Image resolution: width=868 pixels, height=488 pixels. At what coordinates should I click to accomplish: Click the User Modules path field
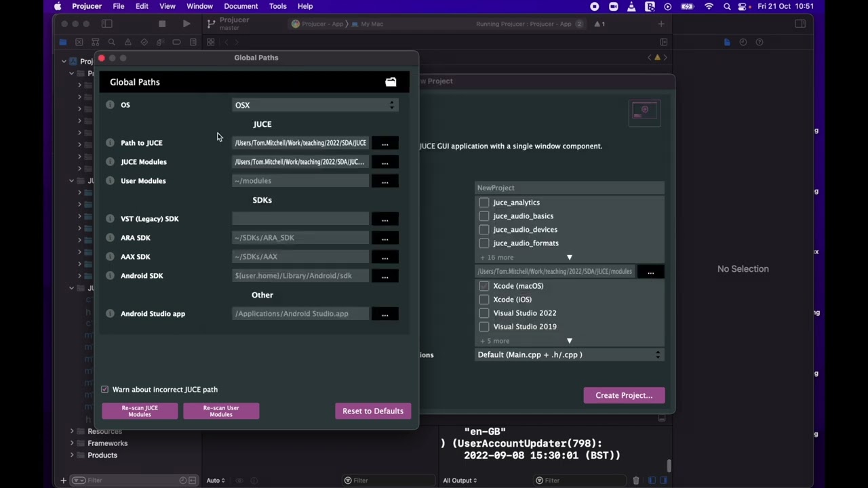(300, 181)
